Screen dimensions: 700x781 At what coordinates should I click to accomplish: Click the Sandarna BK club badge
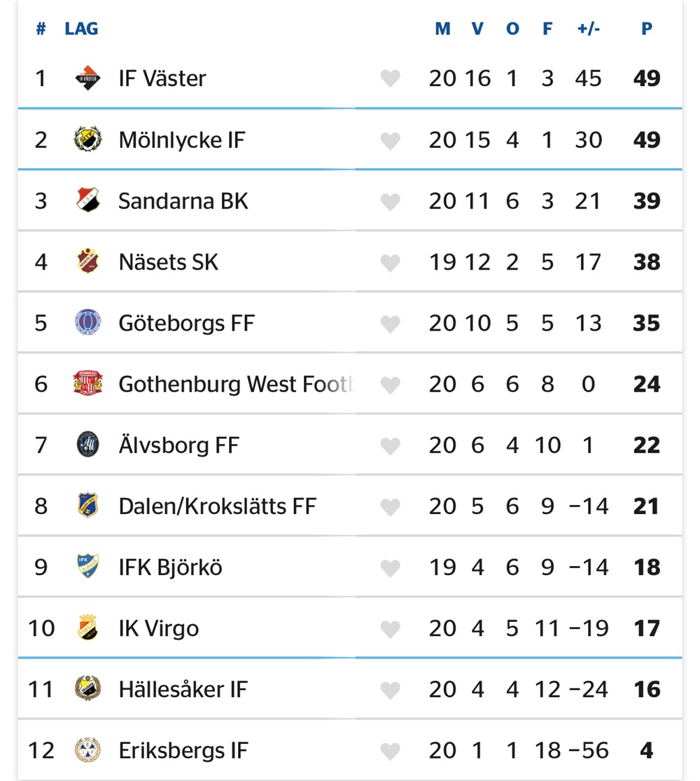point(87,201)
